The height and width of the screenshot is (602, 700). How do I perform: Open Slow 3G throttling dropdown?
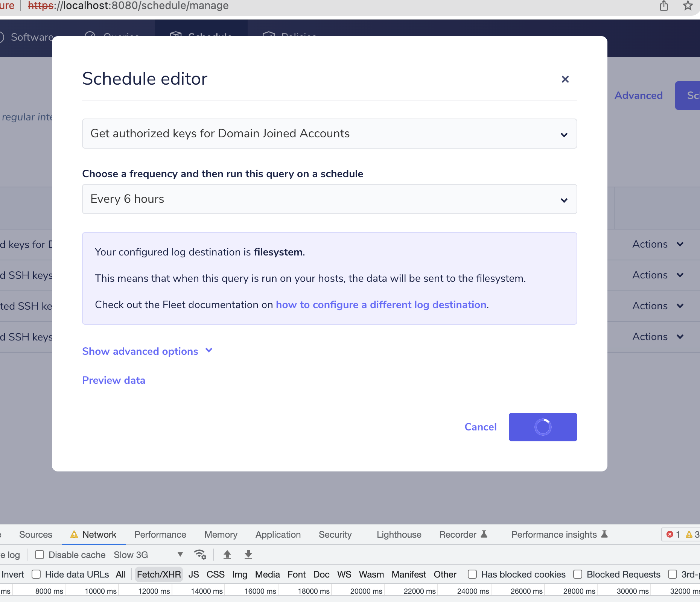tap(148, 555)
